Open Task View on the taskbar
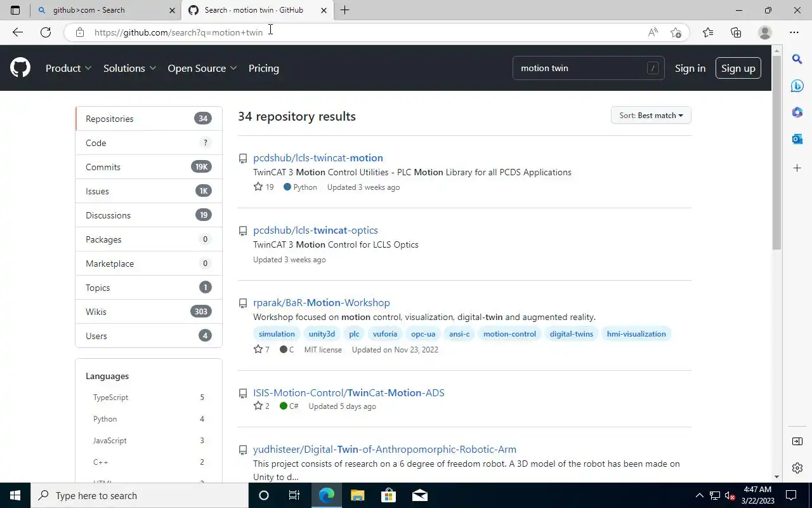812x508 pixels. [294, 495]
